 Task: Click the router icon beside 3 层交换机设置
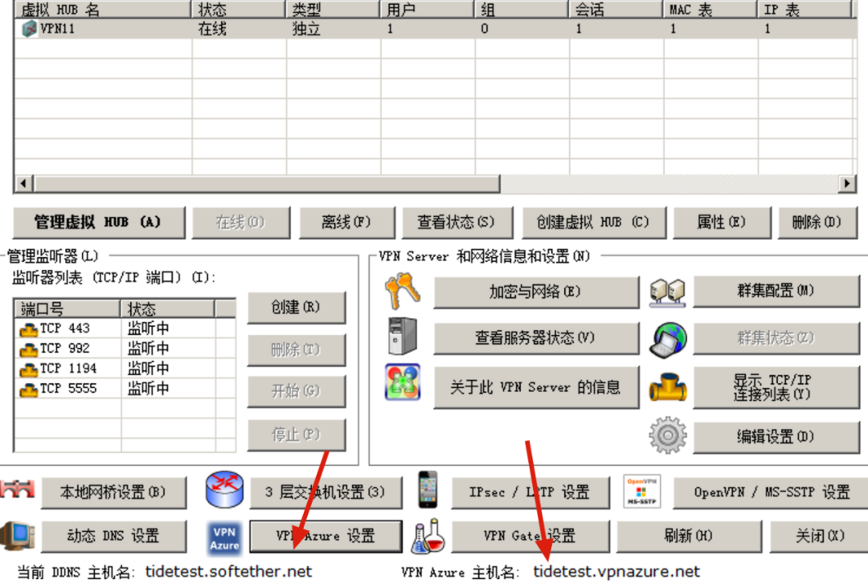pos(224,489)
